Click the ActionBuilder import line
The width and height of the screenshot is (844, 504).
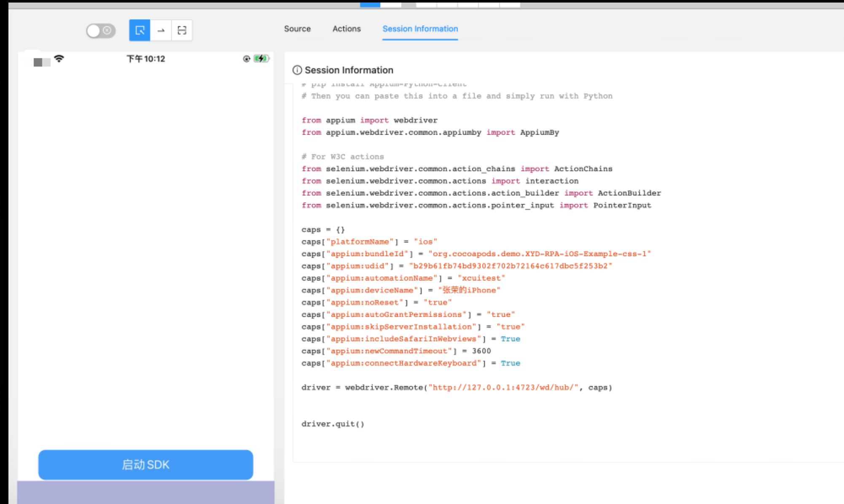[481, 193]
